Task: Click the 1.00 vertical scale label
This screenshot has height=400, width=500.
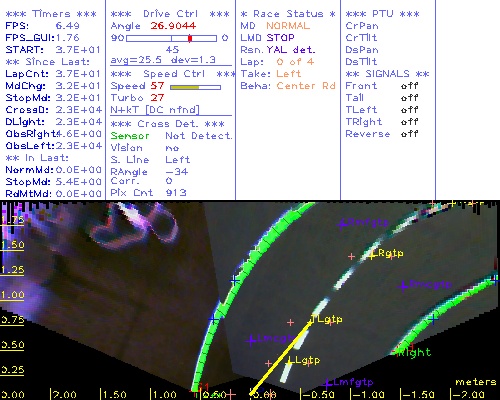Action: [x=13, y=295]
